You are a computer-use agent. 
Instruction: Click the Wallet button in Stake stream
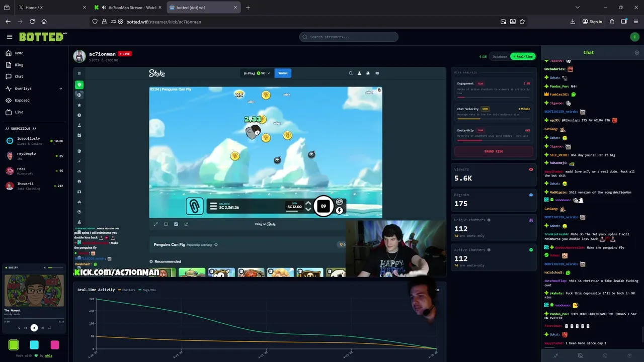(283, 73)
